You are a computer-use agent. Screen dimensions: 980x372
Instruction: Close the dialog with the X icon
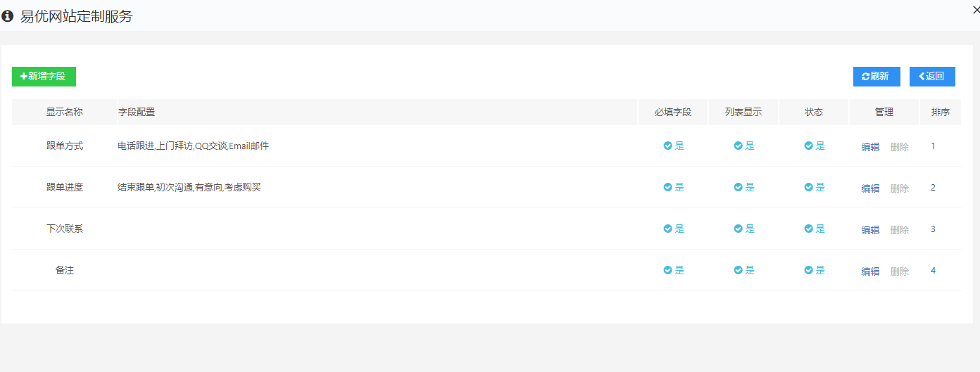pos(975,9)
